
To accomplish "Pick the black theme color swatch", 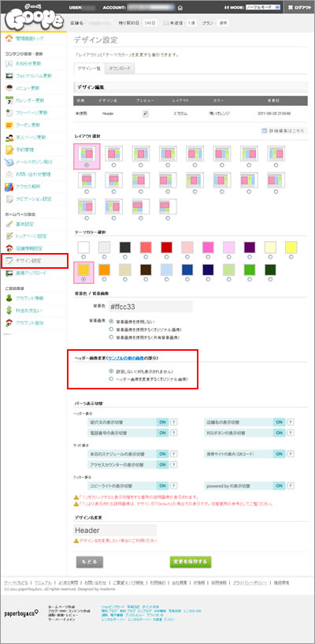I will pyautogui.click(x=125, y=247).
